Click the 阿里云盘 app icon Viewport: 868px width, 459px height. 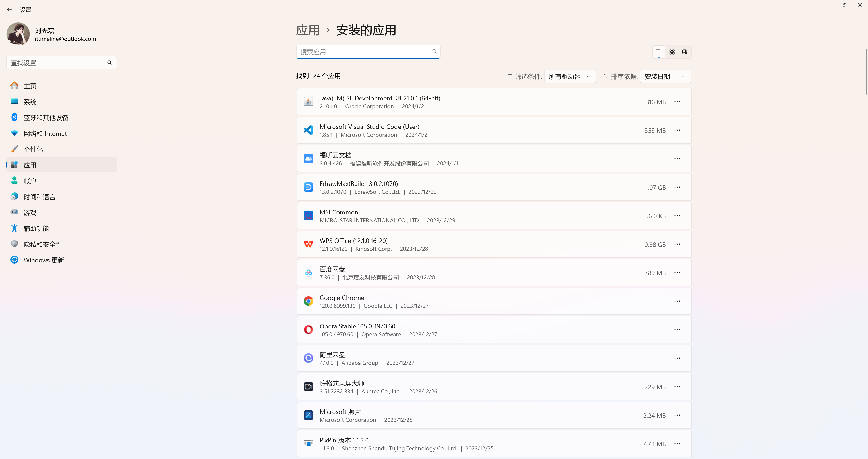click(308, 358)
